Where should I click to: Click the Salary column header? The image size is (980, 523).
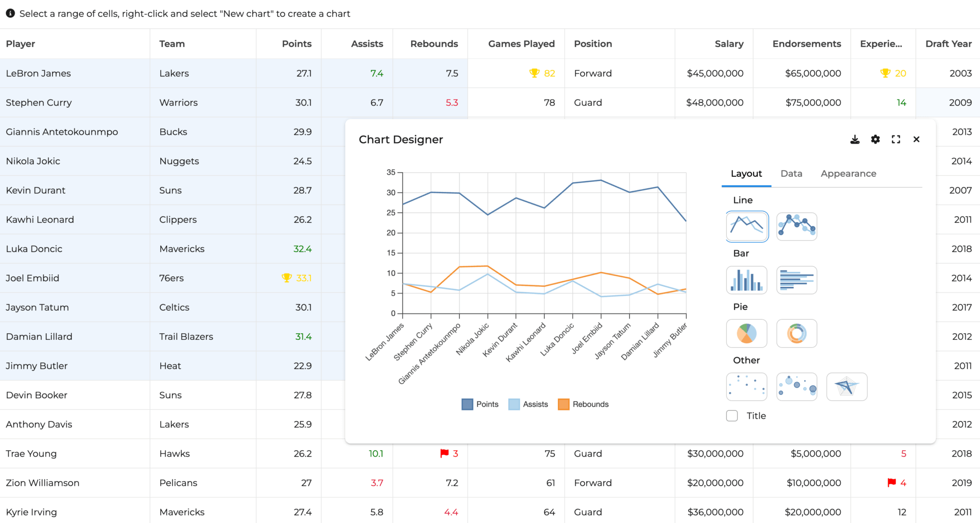point(728,44)
